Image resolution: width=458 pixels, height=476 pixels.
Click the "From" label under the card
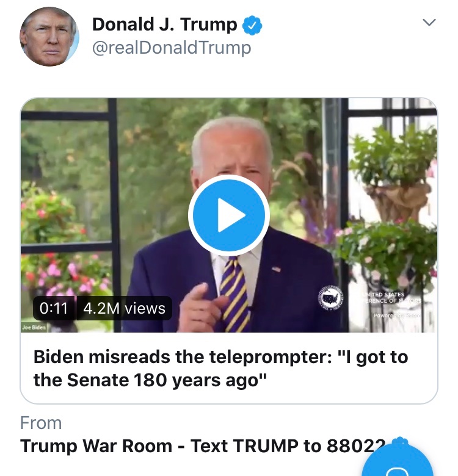coord(41,423)
